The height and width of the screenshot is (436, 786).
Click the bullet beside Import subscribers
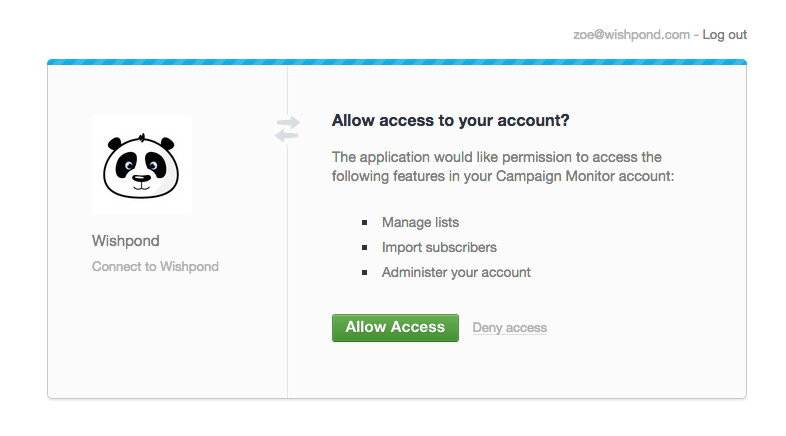pos(364,248)
